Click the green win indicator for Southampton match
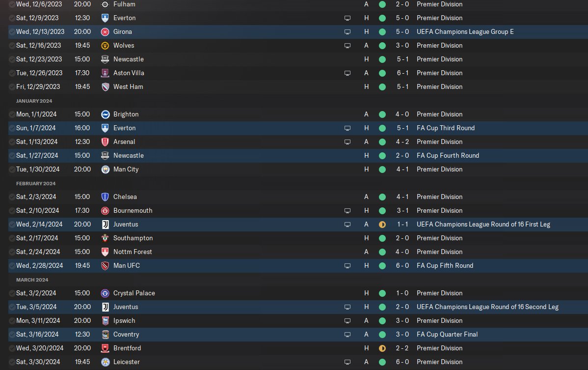Viewport: 588px width, 370px height. pos(382,238)
